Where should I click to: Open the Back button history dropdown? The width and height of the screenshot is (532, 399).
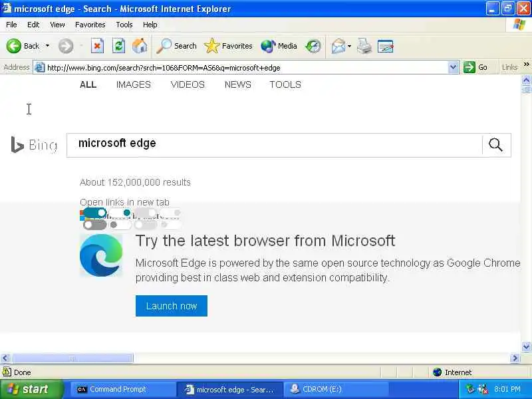click(47, 46)
